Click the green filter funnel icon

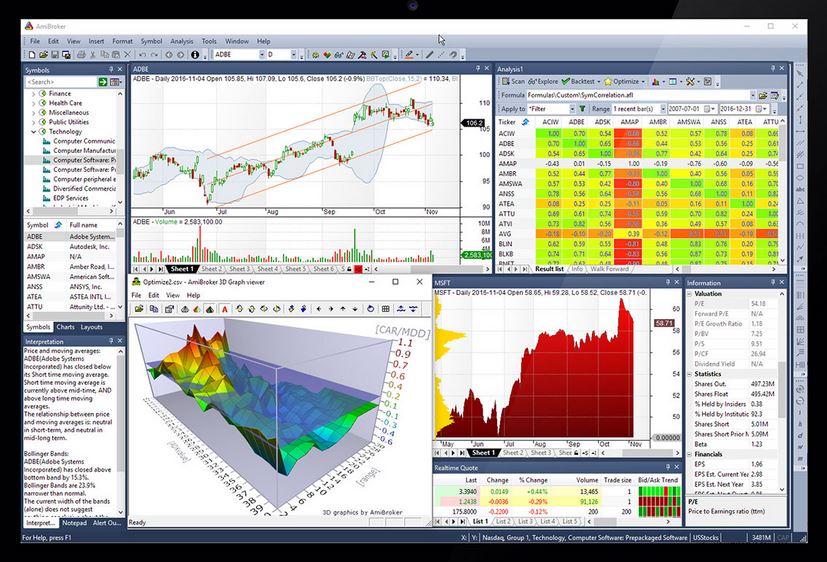click(x=582, y=109)
